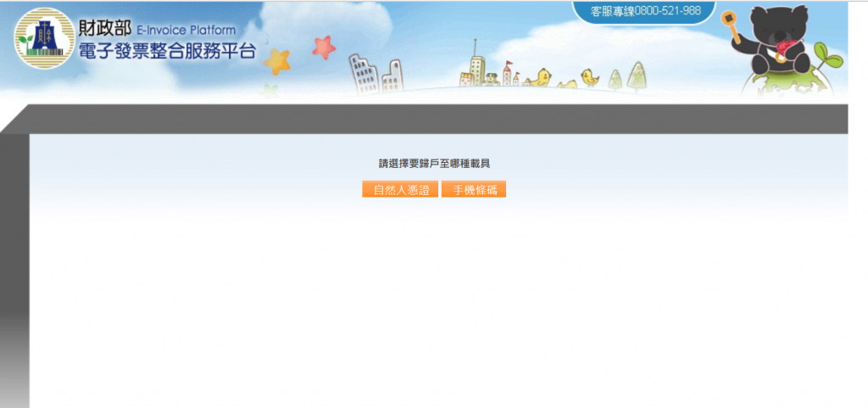Click the 客服專線0800-521-988 hotline badge
The width and height of the screenshot is (868, 408).
pyautogui.click(x=645, y=12)
